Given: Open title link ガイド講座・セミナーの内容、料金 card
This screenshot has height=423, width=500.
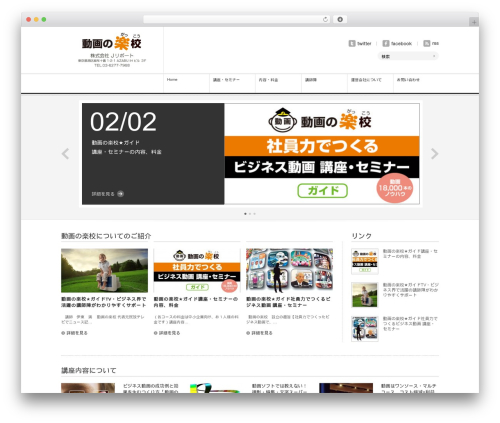Looking at the screenshot, I should [x=196, y=302].
